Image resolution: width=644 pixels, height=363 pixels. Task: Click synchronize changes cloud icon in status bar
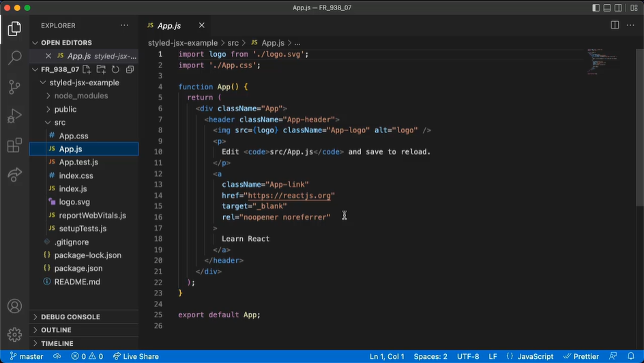[x=57, y=356]
